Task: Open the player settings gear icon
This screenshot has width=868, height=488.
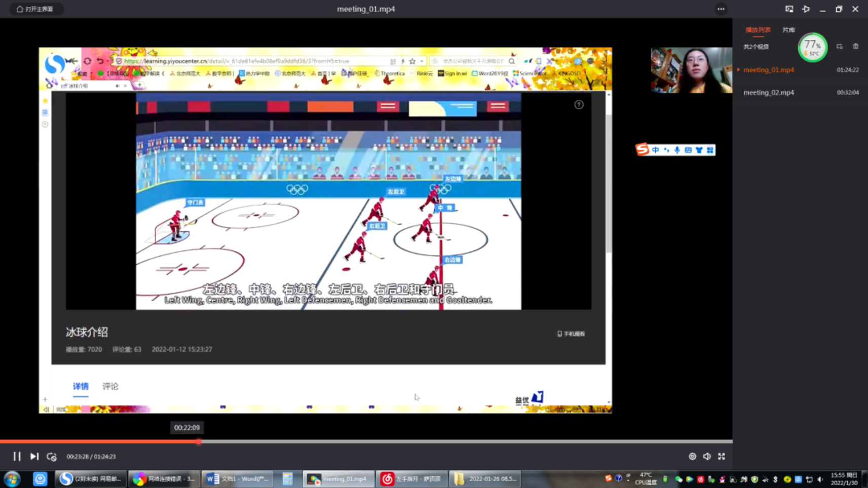Action: (692, 456)
